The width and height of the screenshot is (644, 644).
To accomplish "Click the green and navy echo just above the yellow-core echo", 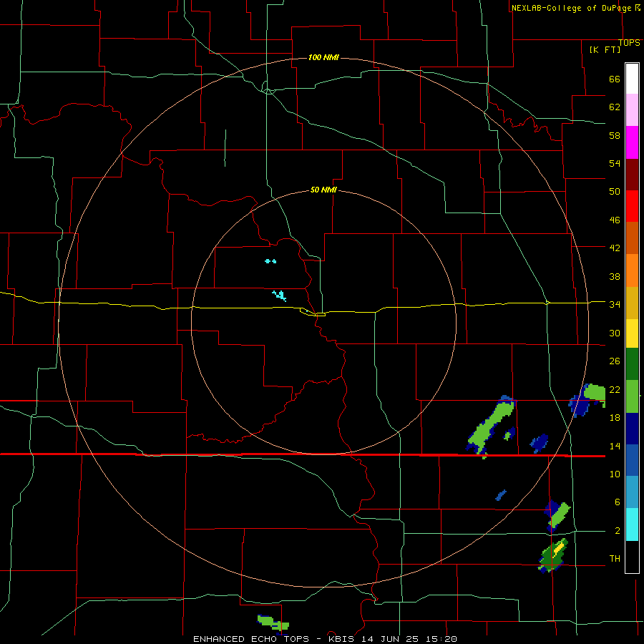I will point(557,516).
